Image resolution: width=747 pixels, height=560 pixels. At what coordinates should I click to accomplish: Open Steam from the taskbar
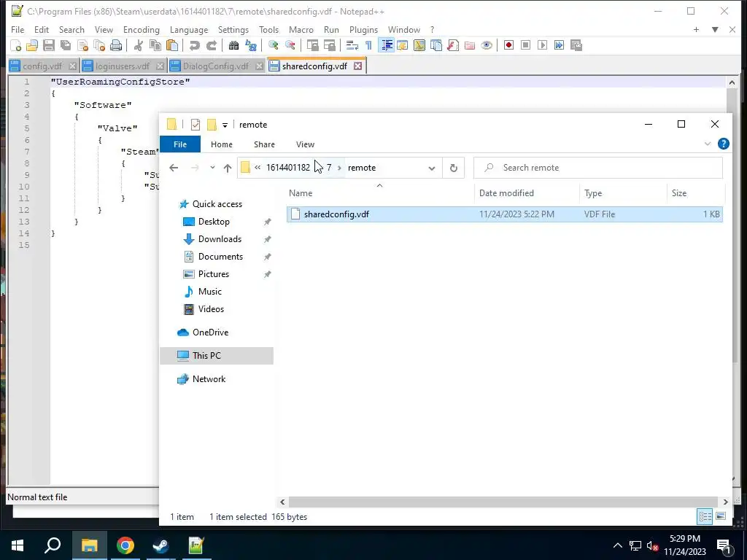[160, 545]
